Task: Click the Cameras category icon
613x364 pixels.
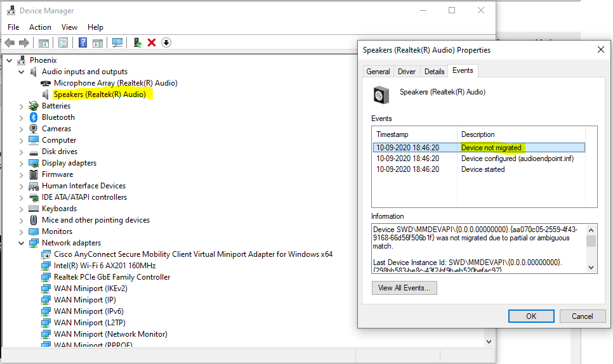Action: [34, 129]
